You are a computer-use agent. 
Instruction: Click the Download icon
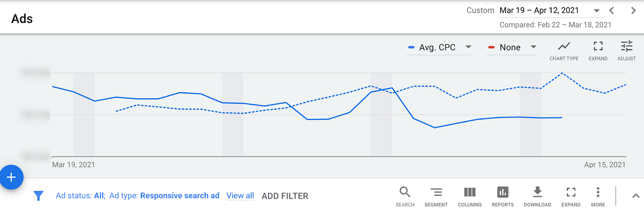click(x=537, y=192)
